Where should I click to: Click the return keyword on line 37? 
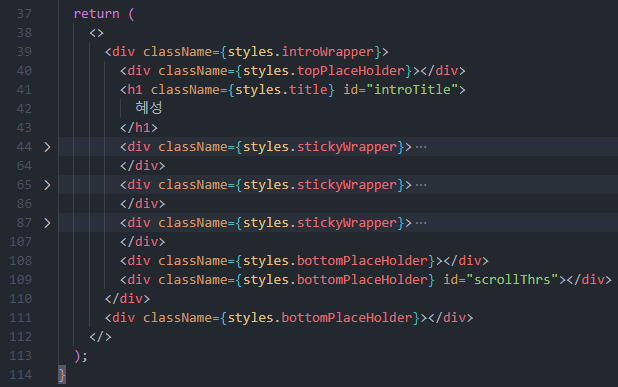[x=97, y=14]
